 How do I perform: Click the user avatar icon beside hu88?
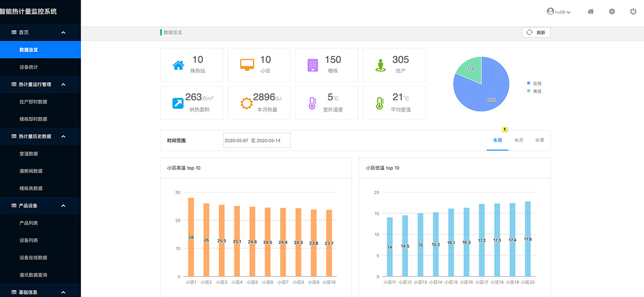coord(550,11)
